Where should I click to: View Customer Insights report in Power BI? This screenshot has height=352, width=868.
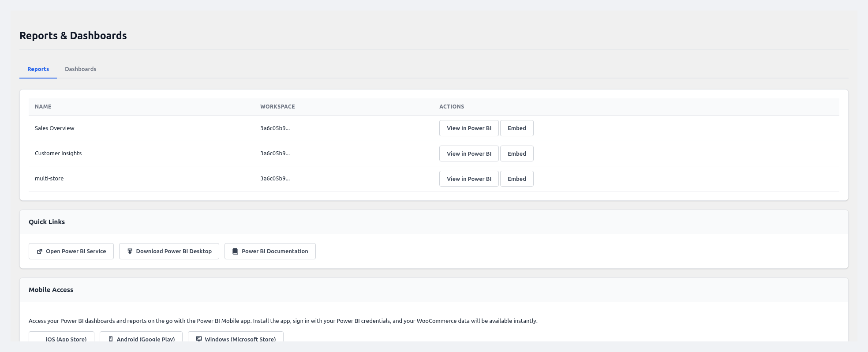click(x=469, y=154)
